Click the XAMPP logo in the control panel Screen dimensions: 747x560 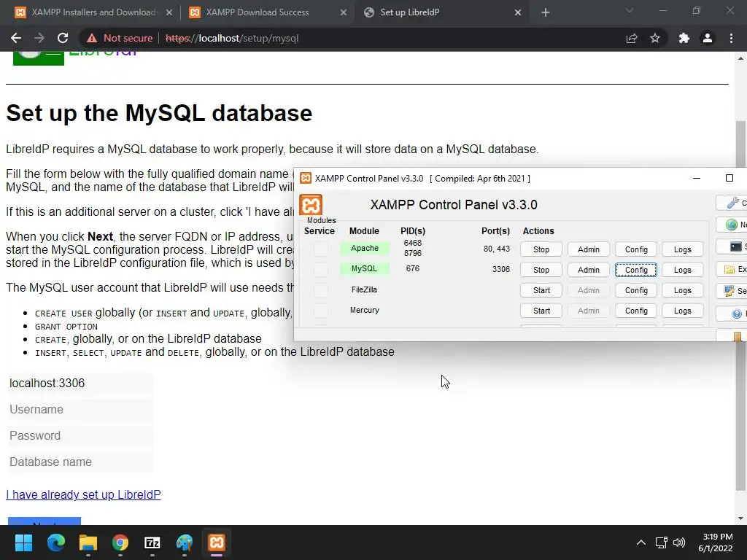tap(311, 205)
